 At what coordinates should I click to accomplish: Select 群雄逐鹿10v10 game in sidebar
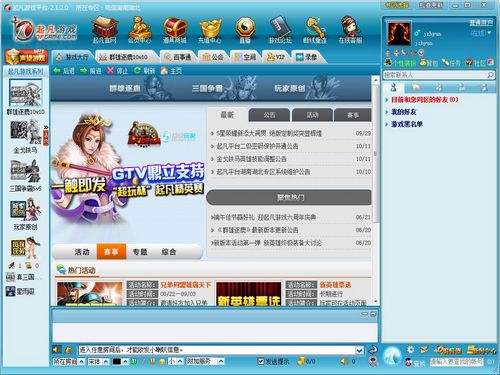click(x=26, y=97)
